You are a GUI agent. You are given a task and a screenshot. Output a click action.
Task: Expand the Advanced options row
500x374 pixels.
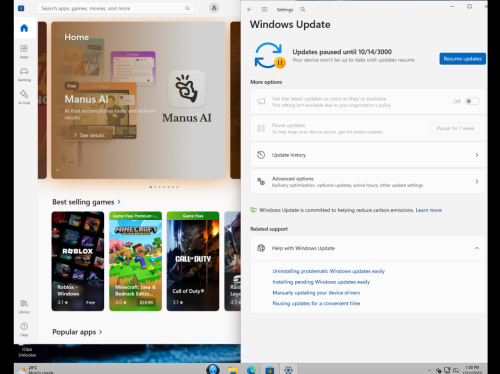tap(368, 182)
